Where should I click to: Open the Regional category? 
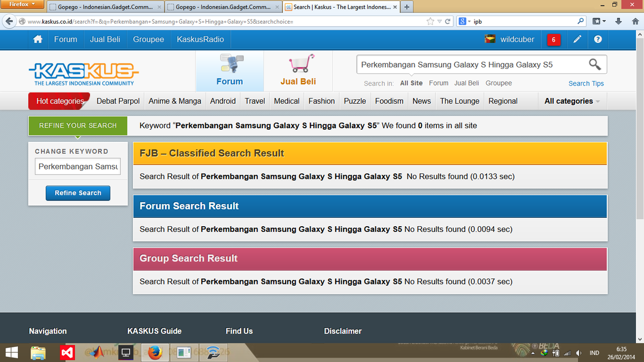[503, 101]
